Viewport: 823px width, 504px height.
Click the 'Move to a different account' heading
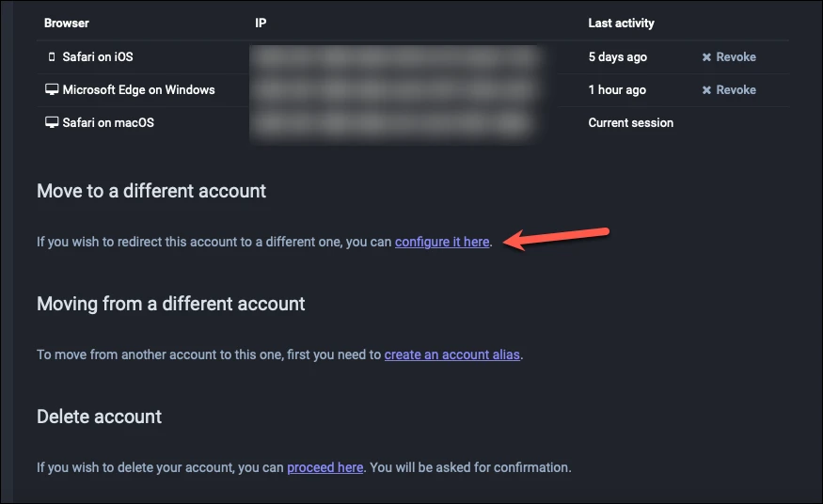click(151, 191)
